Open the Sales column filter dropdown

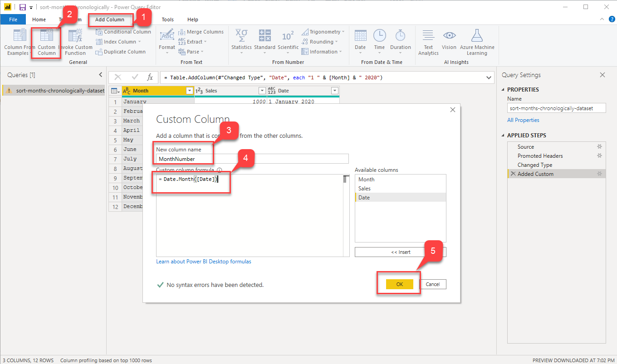tap(262, 91)
